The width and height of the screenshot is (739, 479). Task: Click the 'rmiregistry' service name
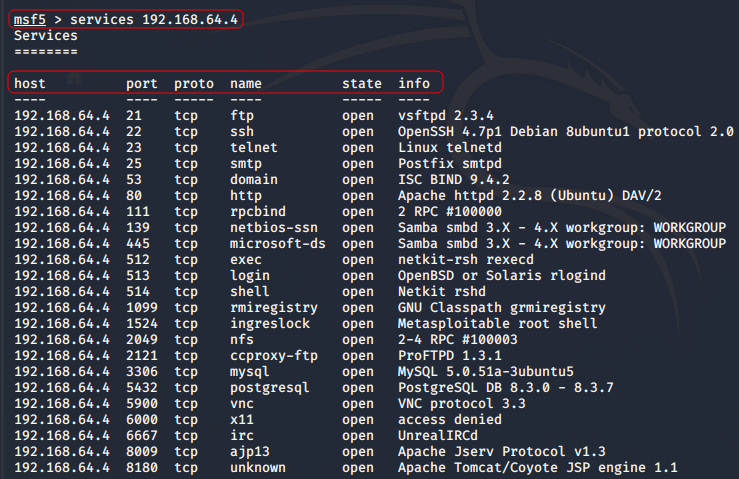point(274,308)
